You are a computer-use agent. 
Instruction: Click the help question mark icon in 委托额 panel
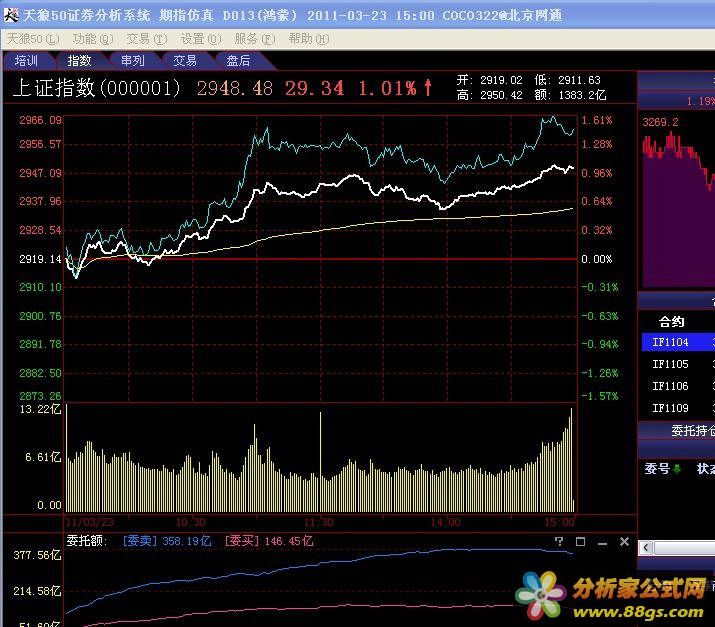pos(559,542)
